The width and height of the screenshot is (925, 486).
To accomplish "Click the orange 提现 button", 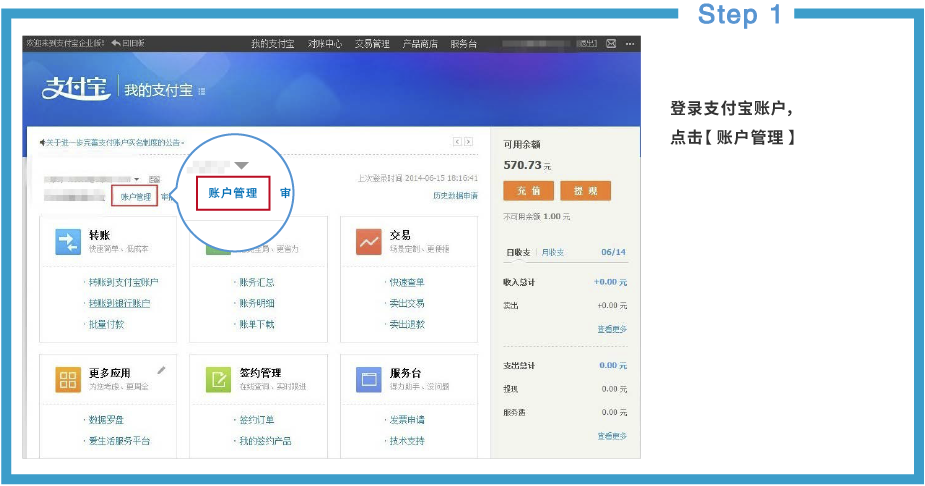I will (585, 191).
